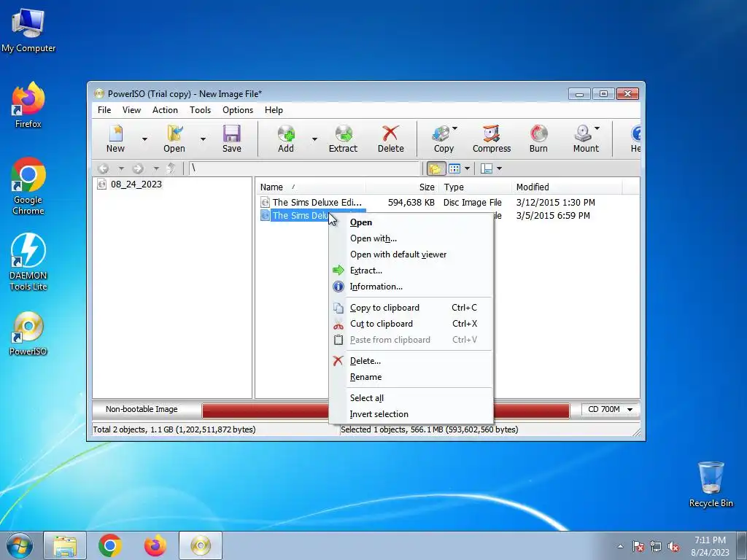747x560 pixels.
Task: Open the PowerISO desktop shortcut
Action: (28, 334)
